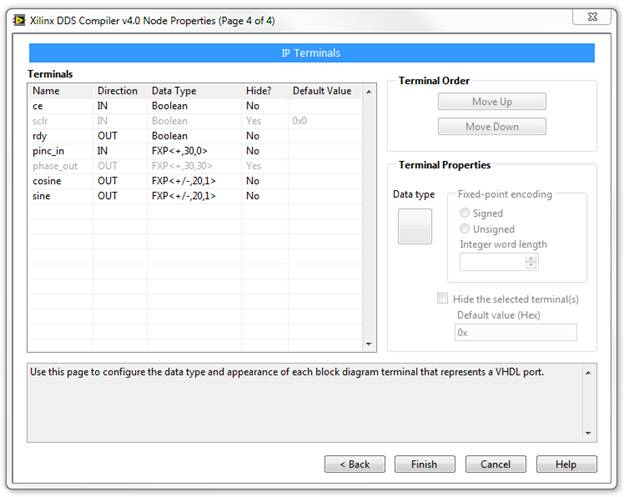The height and width of the screenshot is (497, 624).
Task: Open Help for this dialog
Action: click(x=566, y=464)
